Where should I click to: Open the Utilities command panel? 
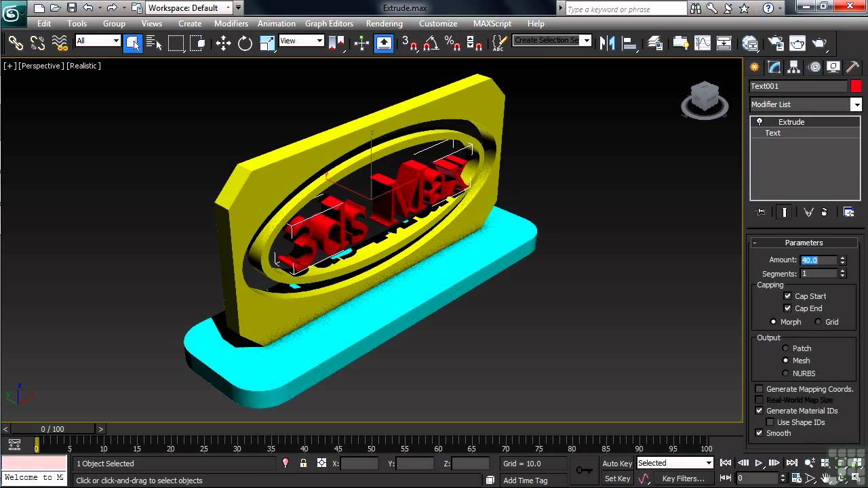click(x=853, y=67)
